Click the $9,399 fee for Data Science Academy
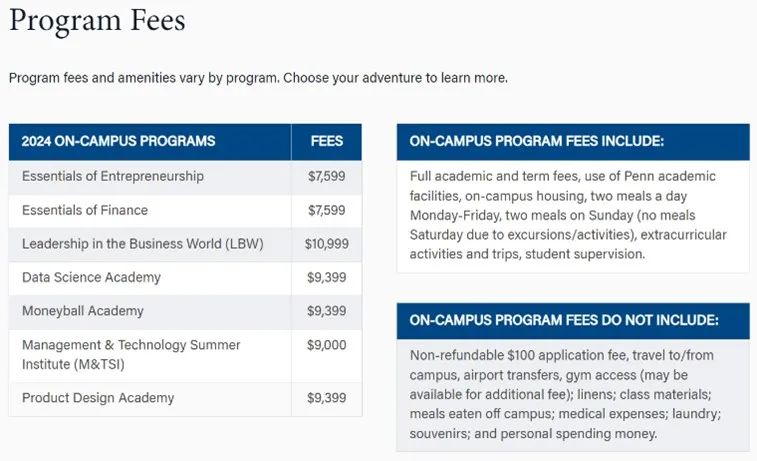 (327, 278)
